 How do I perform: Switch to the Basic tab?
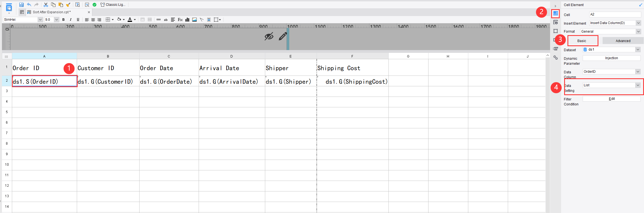pos(582,41)
